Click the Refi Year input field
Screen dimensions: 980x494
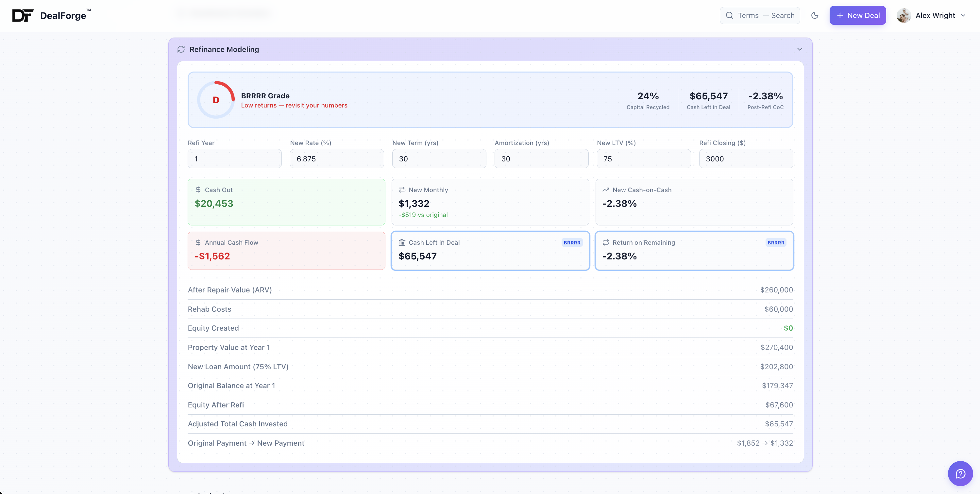234,159
